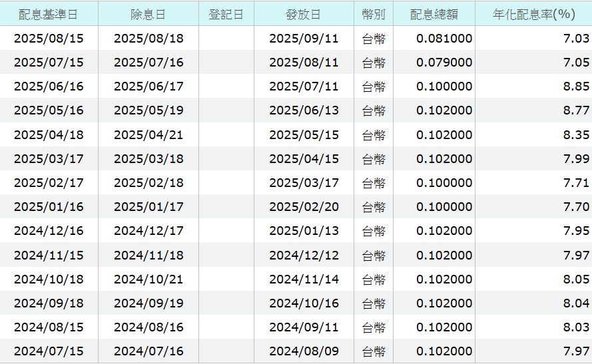Click the 發放日 column header

point(304,14)
